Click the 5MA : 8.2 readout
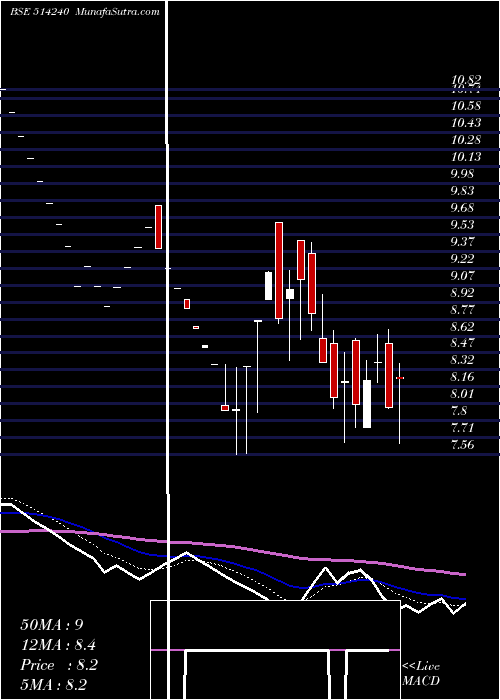The height and width of the screenshot is (700, 500). pos(53,685)
